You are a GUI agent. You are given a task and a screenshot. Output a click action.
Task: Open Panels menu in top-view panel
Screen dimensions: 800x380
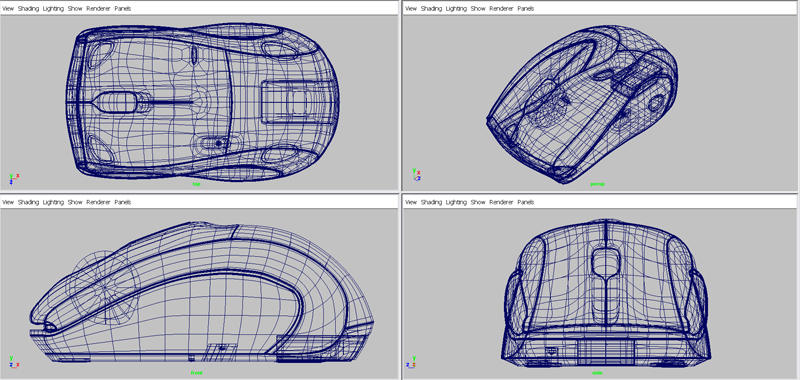123,9
